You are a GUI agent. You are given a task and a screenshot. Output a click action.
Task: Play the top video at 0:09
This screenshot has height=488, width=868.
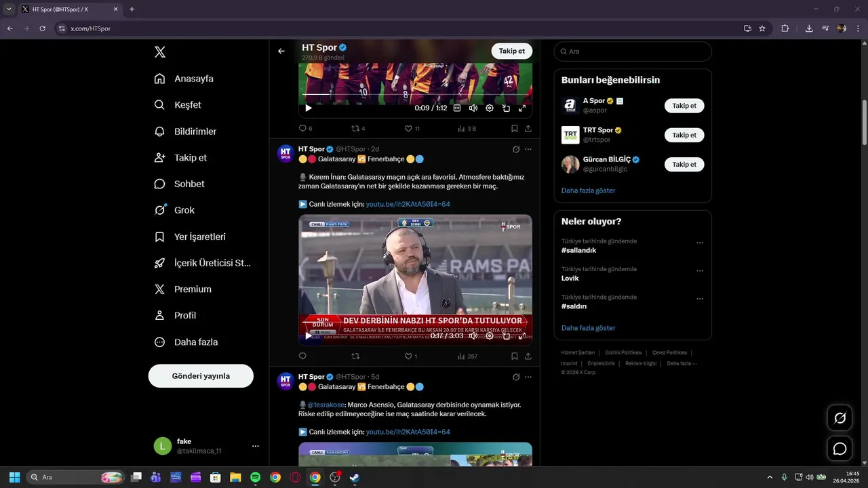pos(309,108)
